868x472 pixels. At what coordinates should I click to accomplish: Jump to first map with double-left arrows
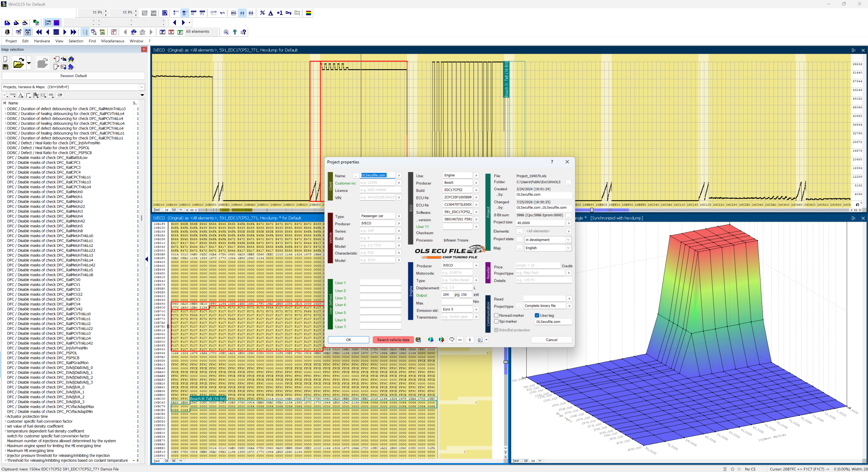[39, 32]
